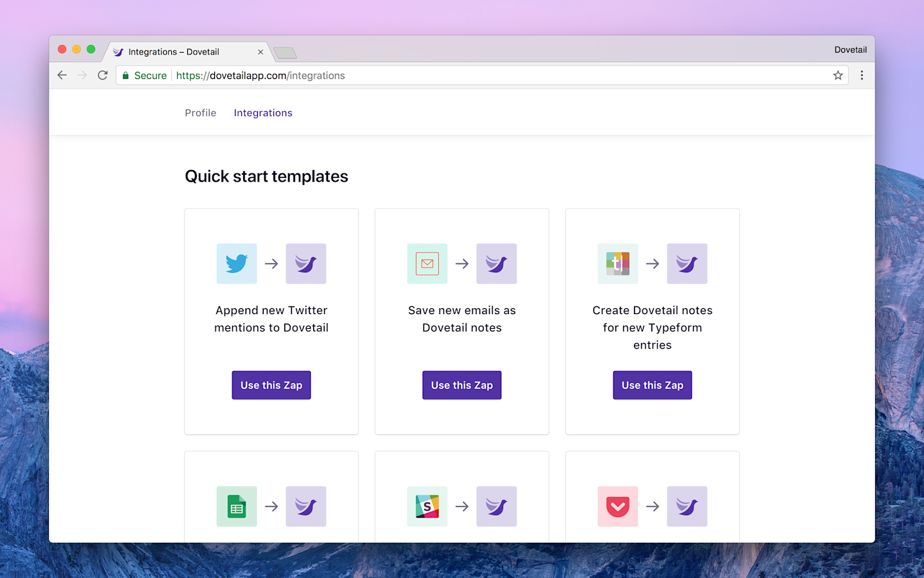Use the Save new emails Zap
This screenshot has width=924, height=578.
coord(462,385)
